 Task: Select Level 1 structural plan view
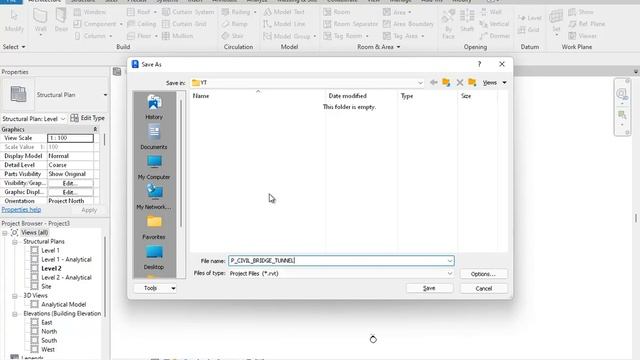click(50, 251)
